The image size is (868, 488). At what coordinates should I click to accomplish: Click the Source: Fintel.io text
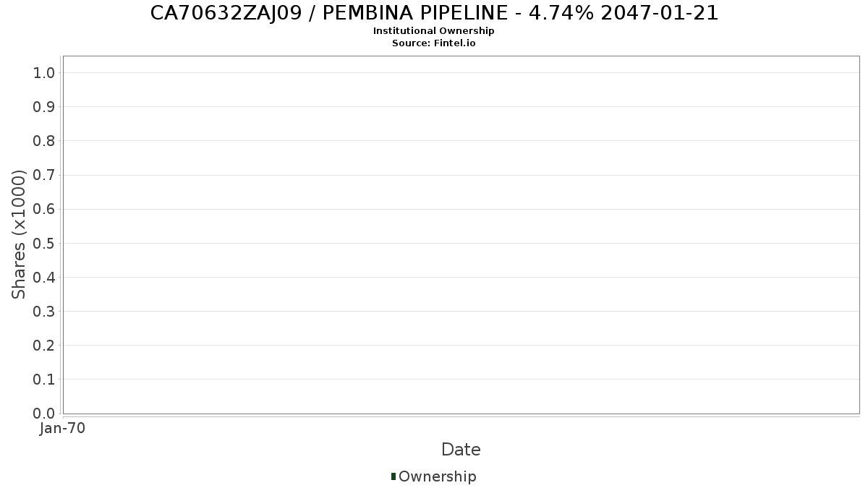click(434, 43)
